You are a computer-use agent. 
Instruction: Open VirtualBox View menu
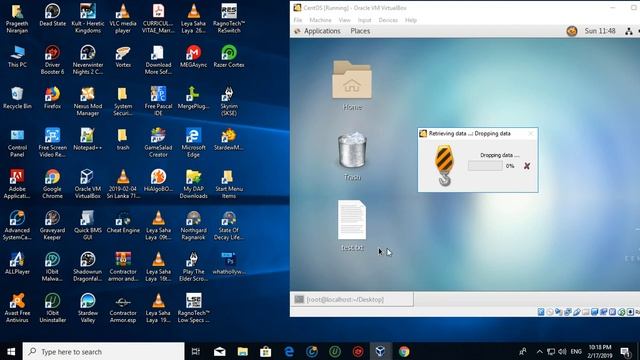point(344,20)
